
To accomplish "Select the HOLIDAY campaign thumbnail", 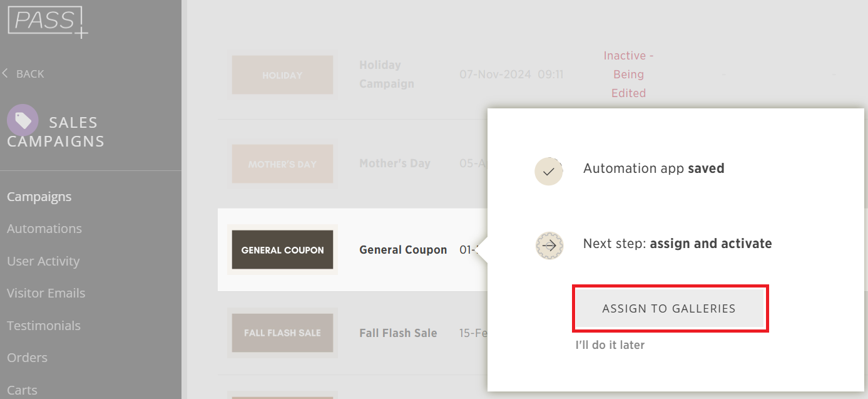I will click(282, 75).
